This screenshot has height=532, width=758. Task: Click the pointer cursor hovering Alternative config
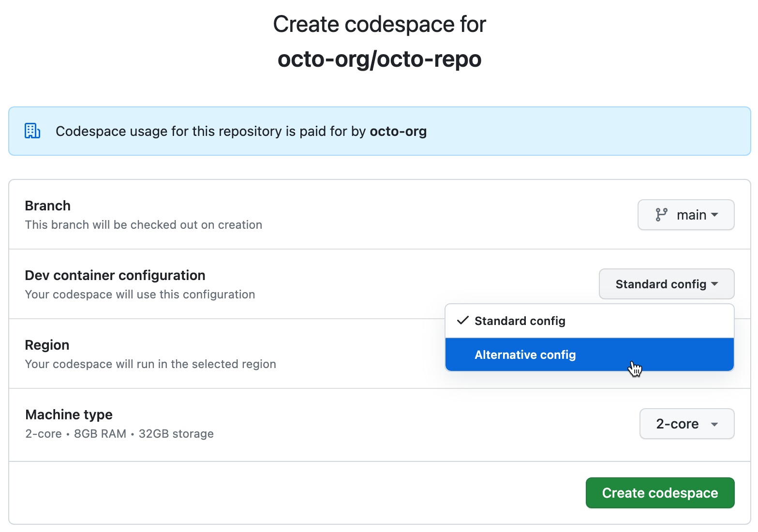(x=635, y=369)
